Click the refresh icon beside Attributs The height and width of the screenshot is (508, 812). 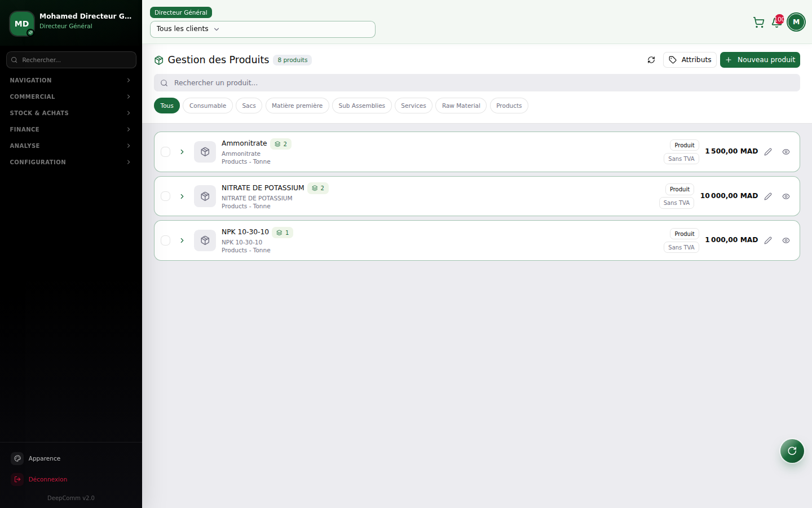(x=651, y=60)
